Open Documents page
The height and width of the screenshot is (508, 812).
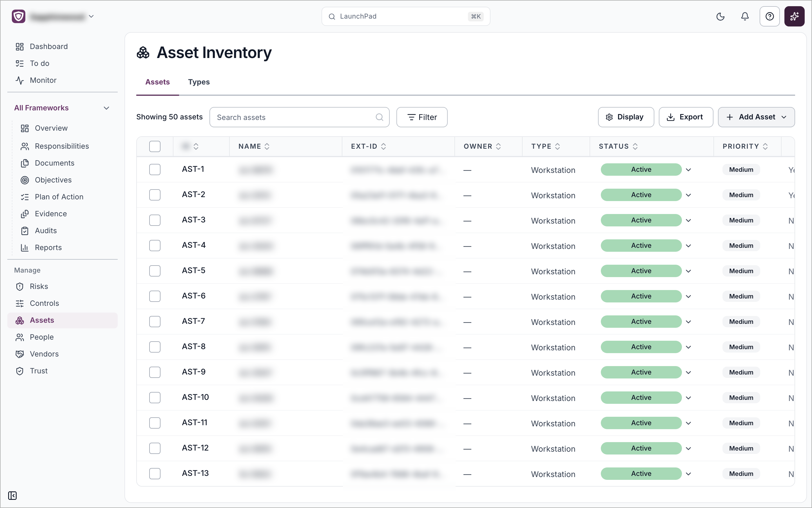click(65, 163)
